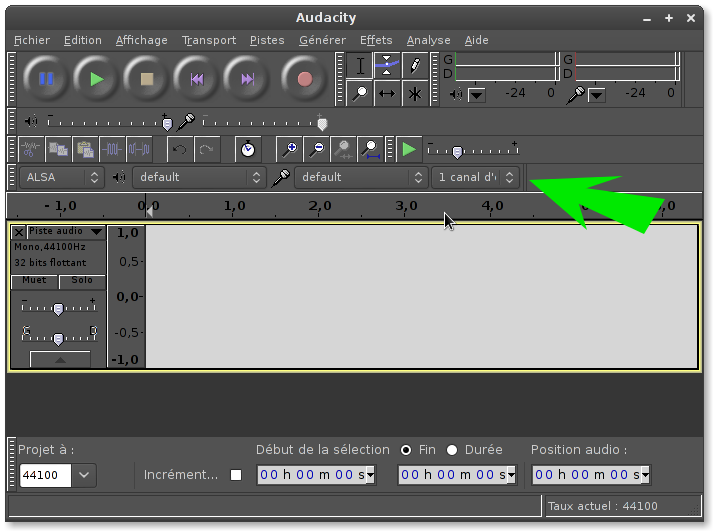
Task: Click the Silence audio icon
Action: tap(139, 149)
